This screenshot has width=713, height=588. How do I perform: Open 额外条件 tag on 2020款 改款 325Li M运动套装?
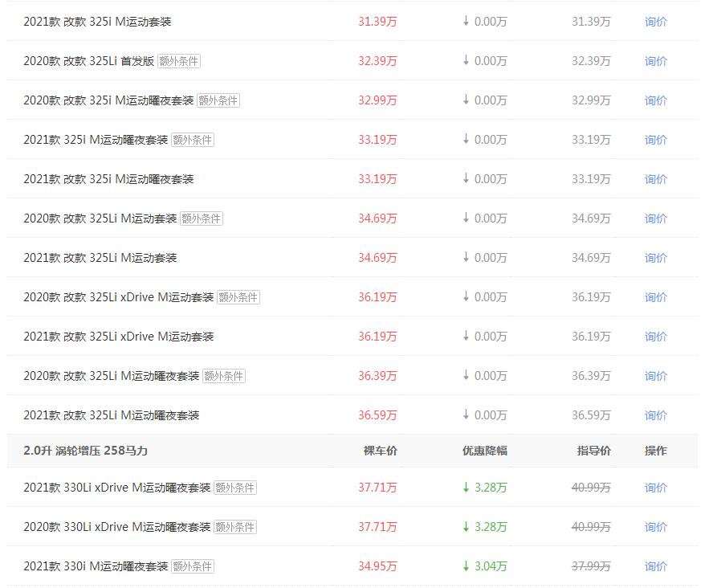[201, 218]
